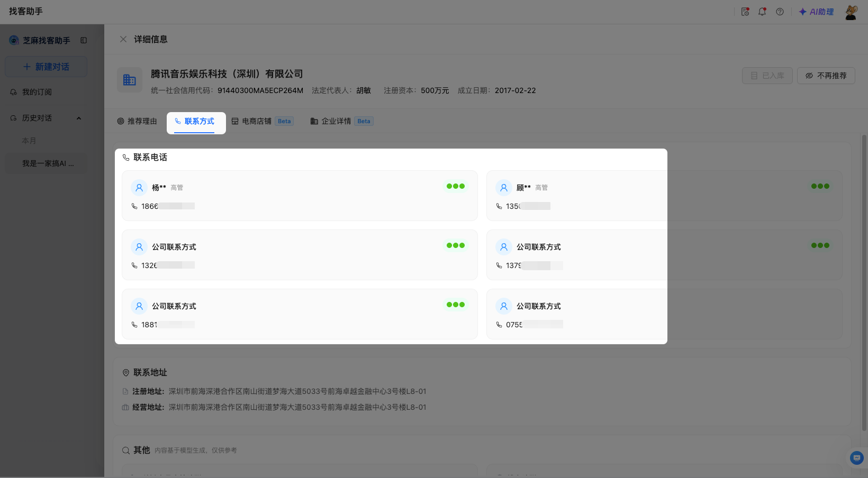Collapse the 历史对话 chevron

point(79,118)
